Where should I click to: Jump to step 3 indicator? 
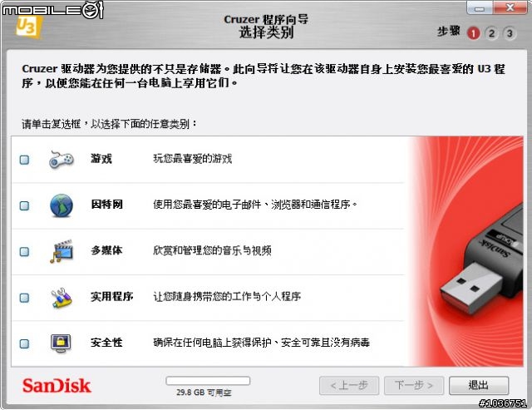pos(510,33)
